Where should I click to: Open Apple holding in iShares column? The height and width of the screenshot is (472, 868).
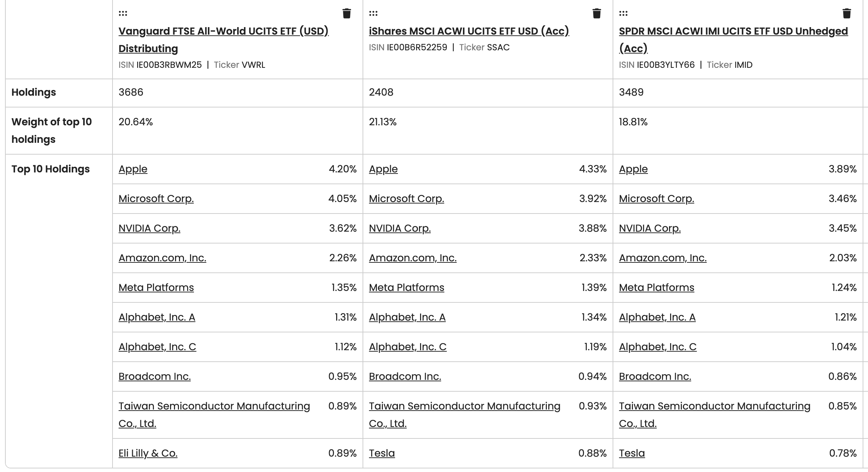coord(383,169)
